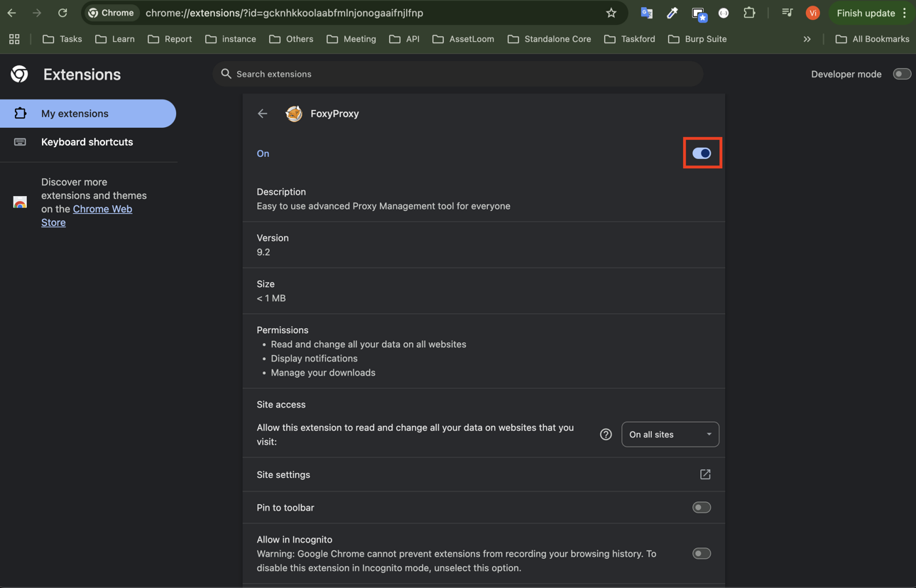Open the Learn bookmark folder
This screenshot has width=916, height=588.
click(x=115, y=39)
